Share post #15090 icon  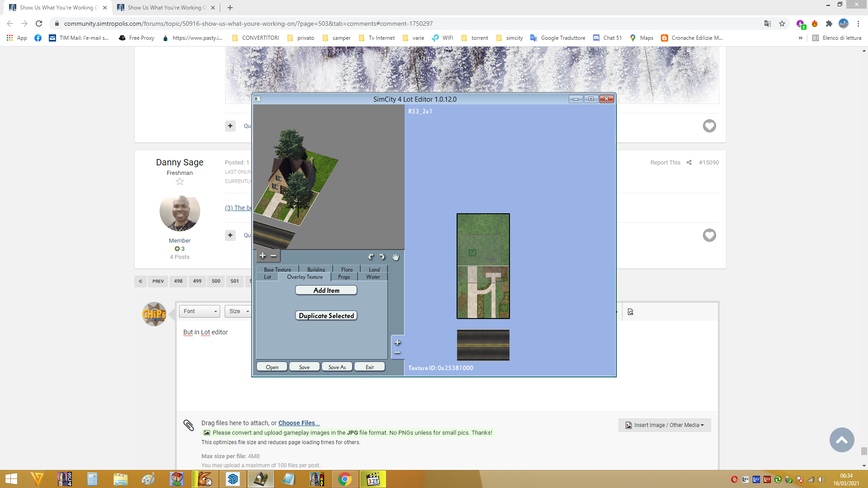tap(689, 163)
